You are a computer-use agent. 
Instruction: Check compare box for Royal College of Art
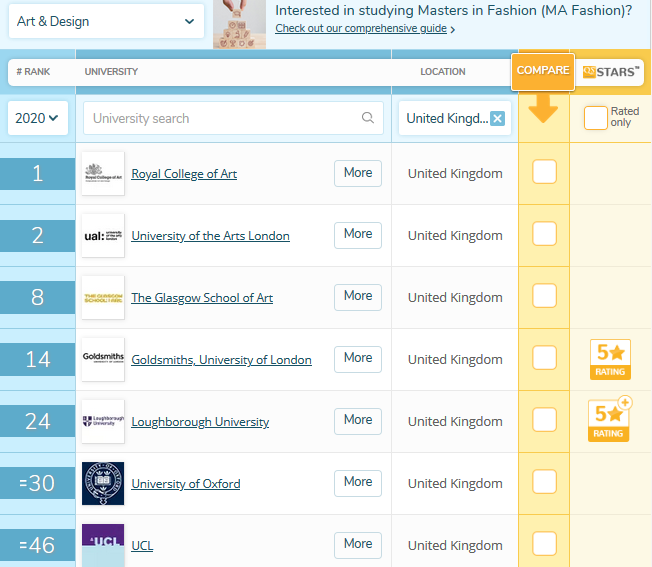tap(544, 171)
